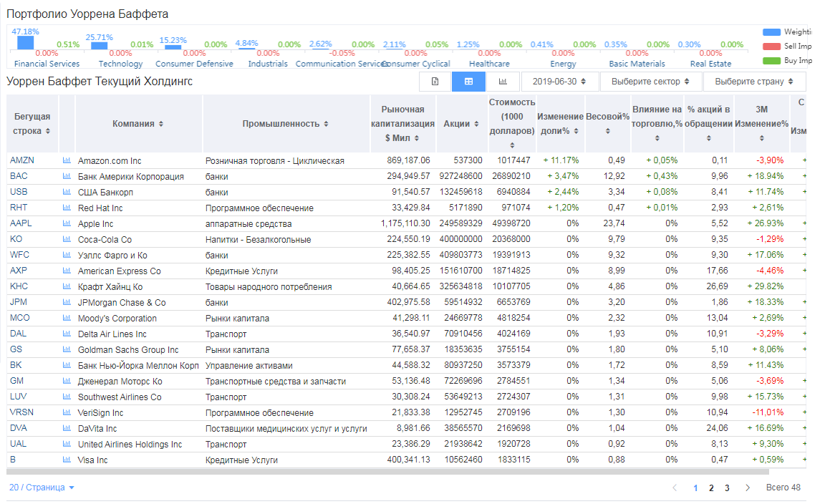Select the Healthcare sector

click(x=489, y=64)
